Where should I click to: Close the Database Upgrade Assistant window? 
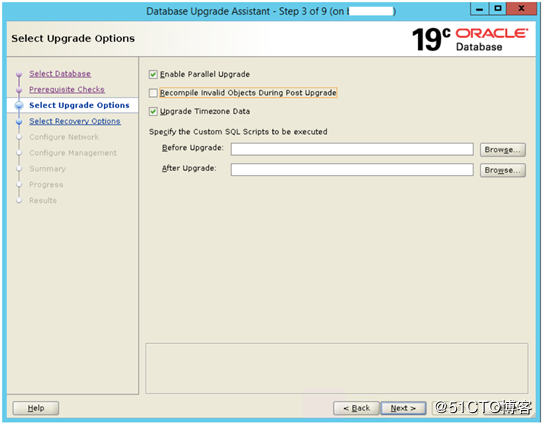click(x=522, y=9)
